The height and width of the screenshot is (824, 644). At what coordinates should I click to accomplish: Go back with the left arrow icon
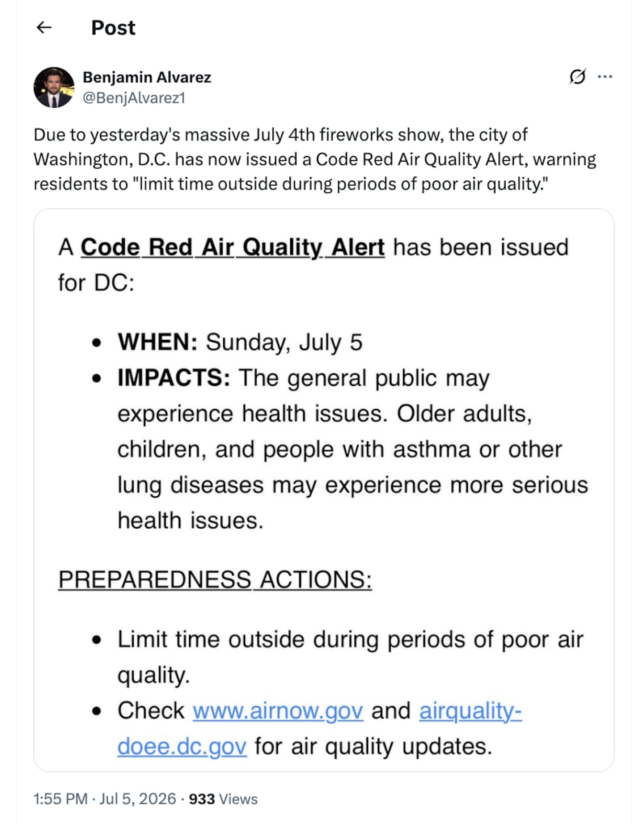(x=44, y=28)
